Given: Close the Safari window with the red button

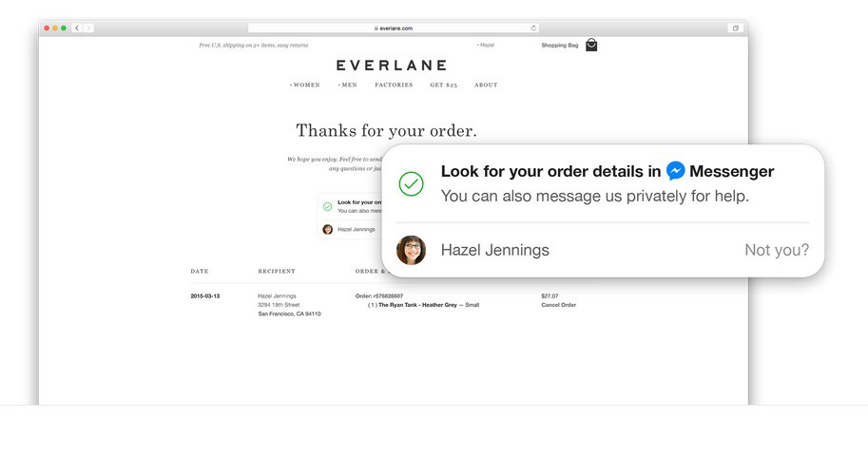Looking at the screenshot, I should (47, 29).
